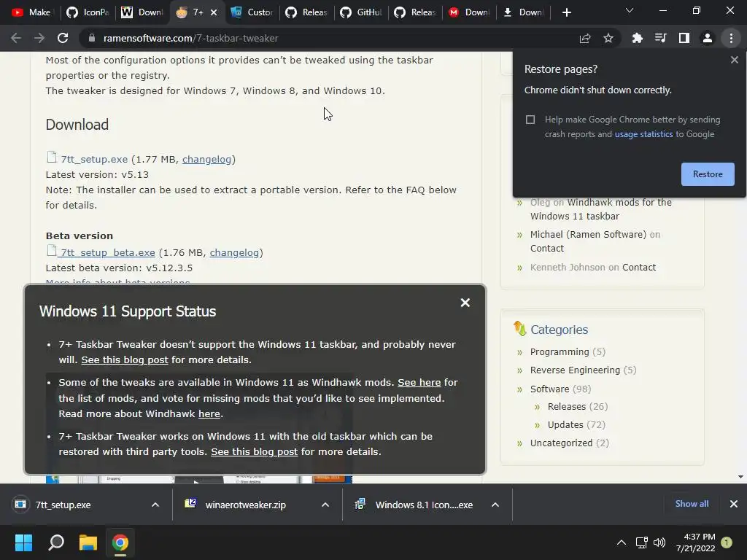
Task: Download 7tt_setup.exe file link
Action: 94,159
